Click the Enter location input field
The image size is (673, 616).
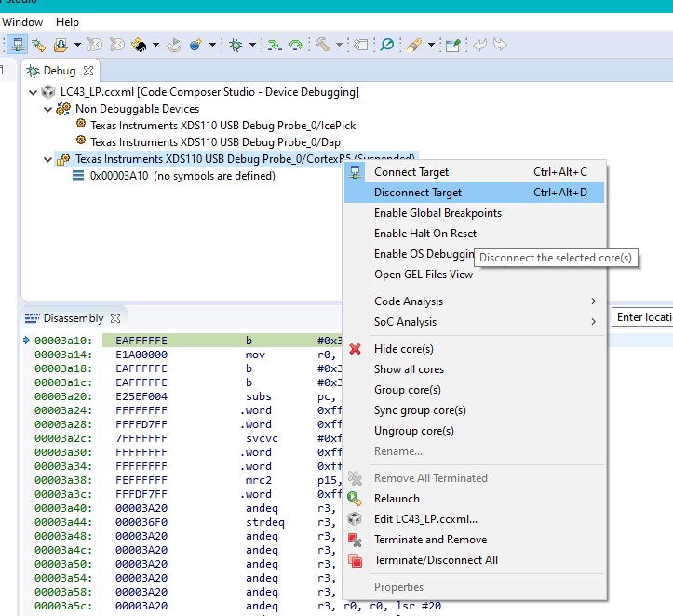(x=642, y=317)
